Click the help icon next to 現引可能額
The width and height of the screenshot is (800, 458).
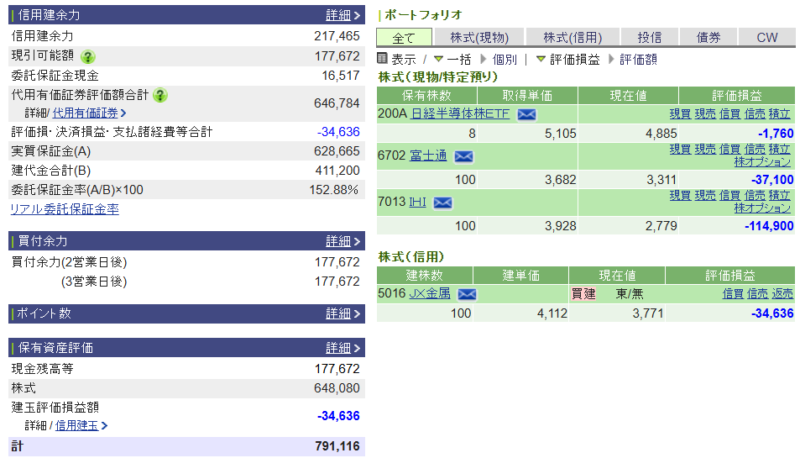pos(88,57)
